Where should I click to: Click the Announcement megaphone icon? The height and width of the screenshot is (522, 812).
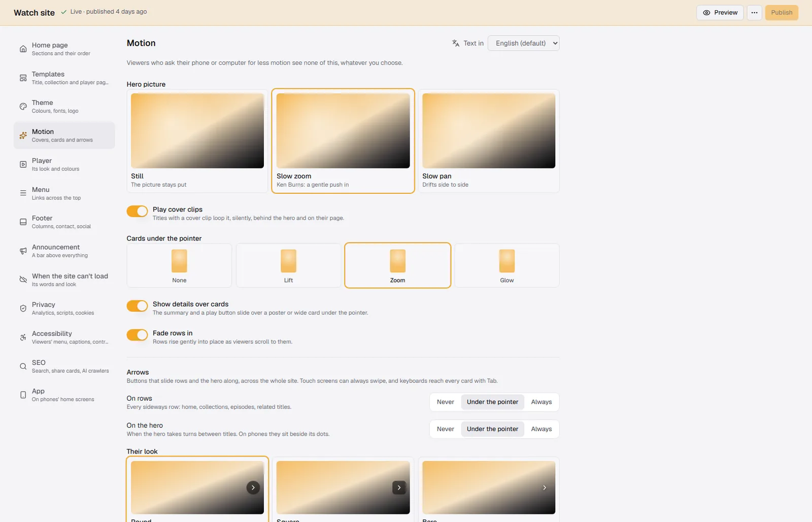click(23, 251)
